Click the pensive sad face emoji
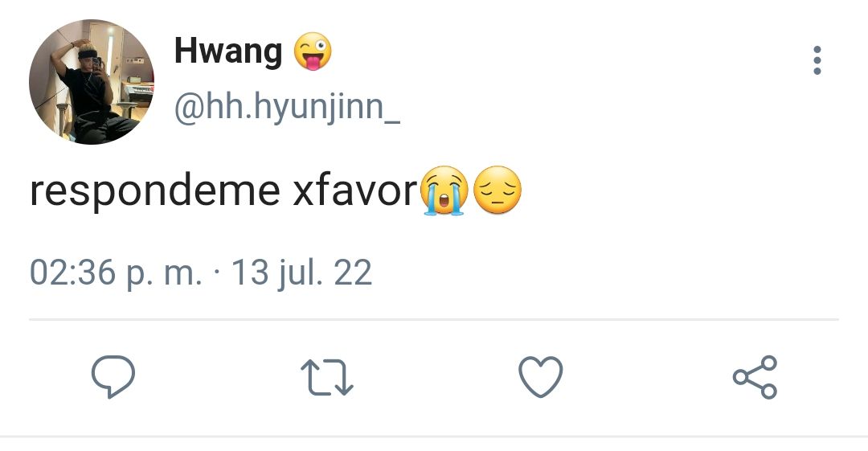The height and width of the screenshot is (451, 868). pos(498,190)
